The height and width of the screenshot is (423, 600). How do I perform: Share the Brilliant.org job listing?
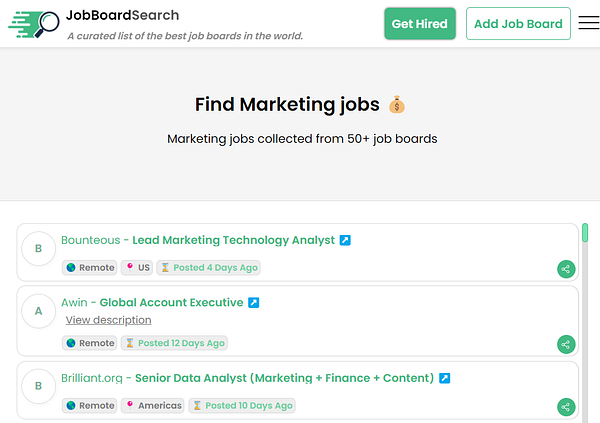pyautogui.click(x=566, y=406)
